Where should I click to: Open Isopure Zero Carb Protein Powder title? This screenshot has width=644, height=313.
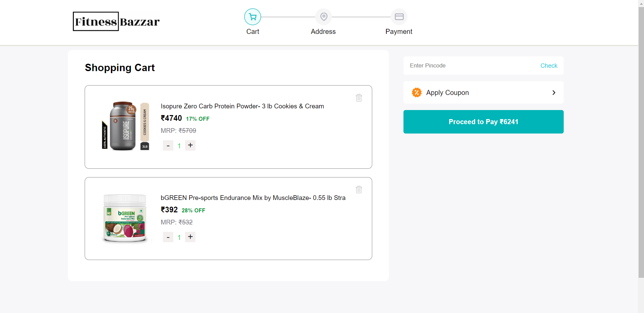point(242,106)
